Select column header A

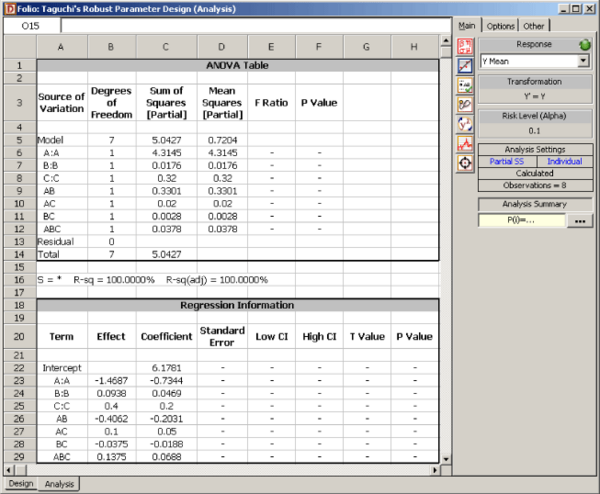pyautogui.click(x=61, y=47)
